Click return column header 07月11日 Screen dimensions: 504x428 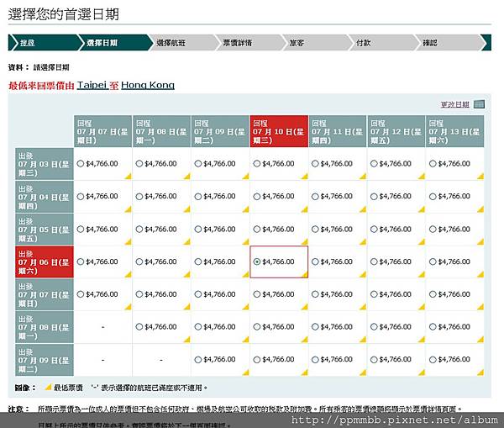click(x=338, y=131)
